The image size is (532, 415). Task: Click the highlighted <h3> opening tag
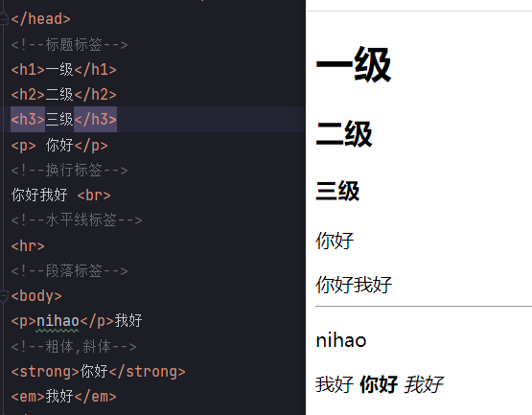(28, 120)
